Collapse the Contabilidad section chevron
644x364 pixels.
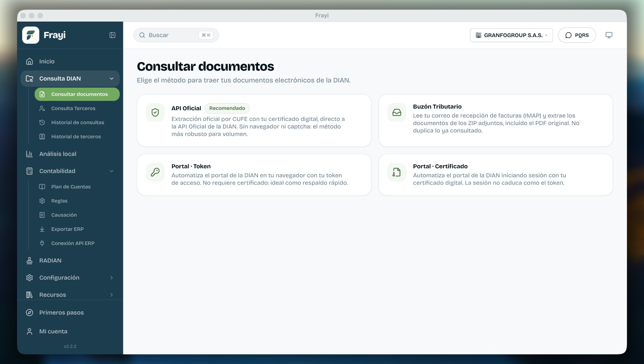pos(111,171)
